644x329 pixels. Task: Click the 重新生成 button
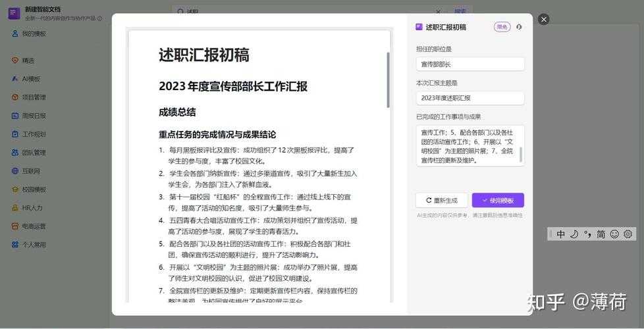441,200
